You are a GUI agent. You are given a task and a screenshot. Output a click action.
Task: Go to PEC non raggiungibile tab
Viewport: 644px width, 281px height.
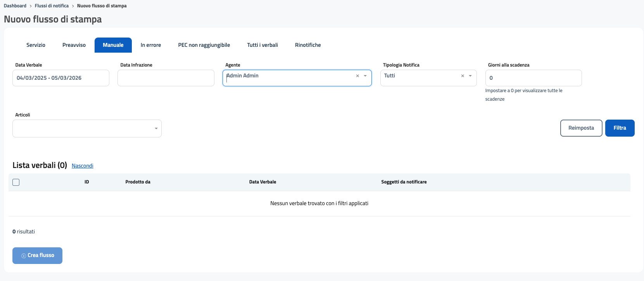pyautogui.click(x=204, y=45)
